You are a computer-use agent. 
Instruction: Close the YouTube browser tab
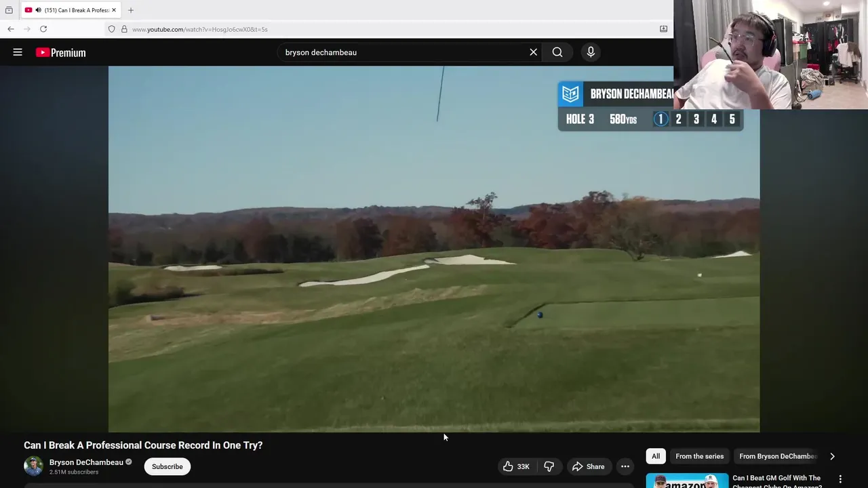[114, 10]
